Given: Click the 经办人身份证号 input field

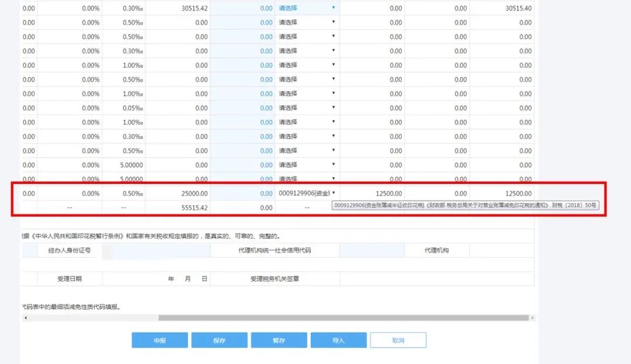Looking at the screenshot, I should (156, 251).
